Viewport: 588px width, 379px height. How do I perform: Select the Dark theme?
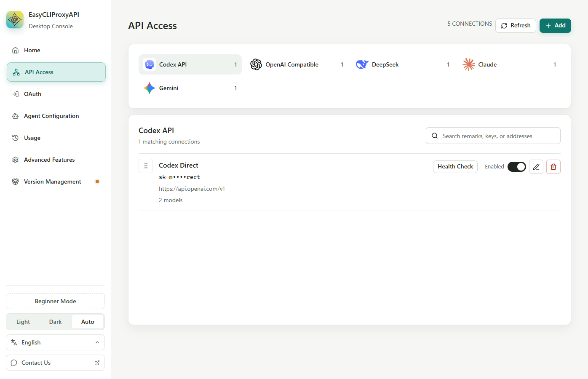[55, 322]
